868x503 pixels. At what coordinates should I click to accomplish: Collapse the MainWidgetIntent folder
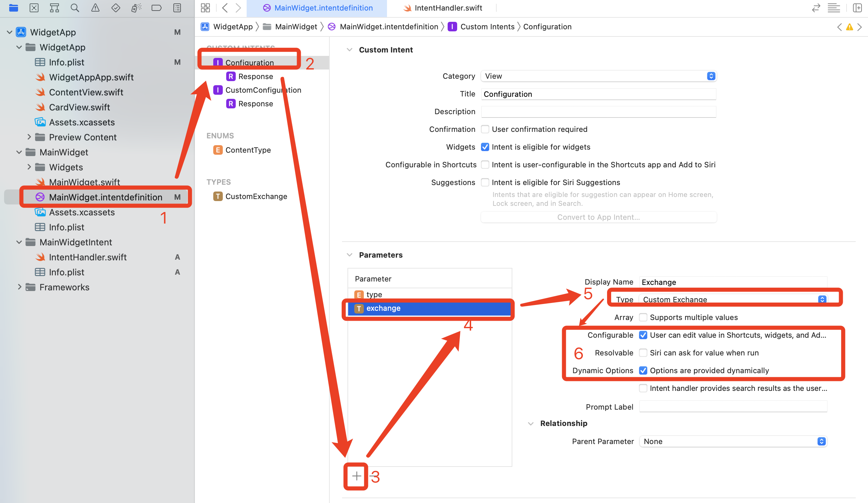tap(19, 242)
